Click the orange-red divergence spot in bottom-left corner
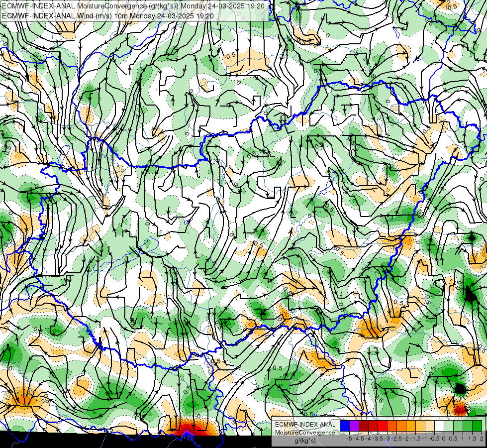This screenshot has width=487, height=448. [x=23, y=399]
